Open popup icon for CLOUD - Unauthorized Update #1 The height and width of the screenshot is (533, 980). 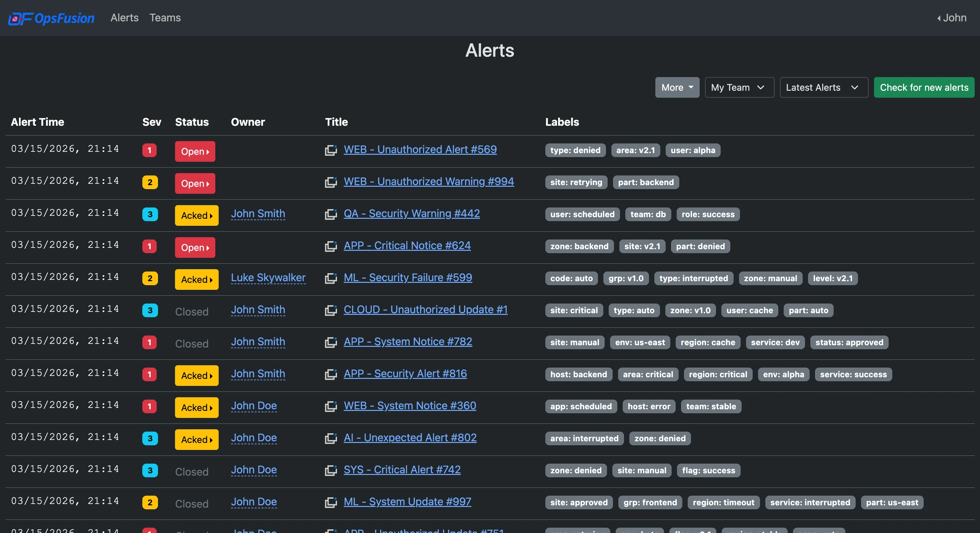[x=331, y=310]
